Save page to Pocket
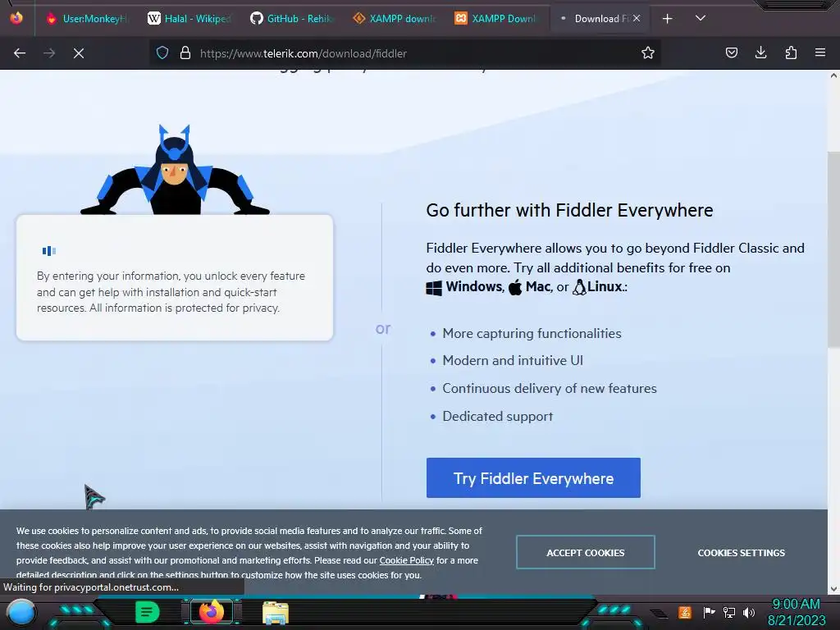The width and height of the screenshot is (840, 630). pos(731,52)
